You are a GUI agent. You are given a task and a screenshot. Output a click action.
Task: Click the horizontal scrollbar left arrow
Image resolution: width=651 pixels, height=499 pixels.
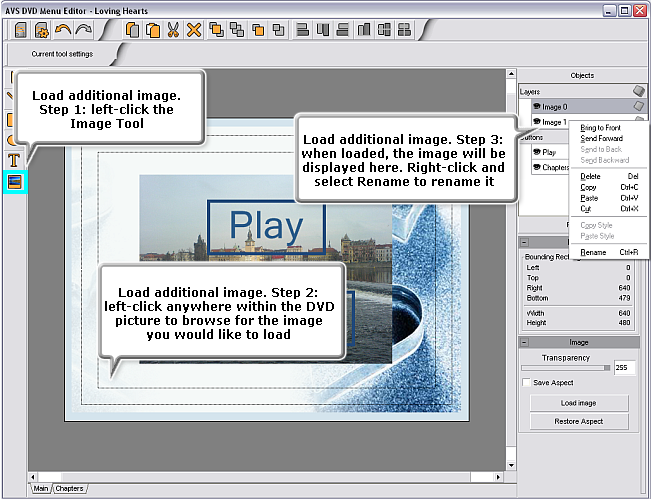[33, 477]
